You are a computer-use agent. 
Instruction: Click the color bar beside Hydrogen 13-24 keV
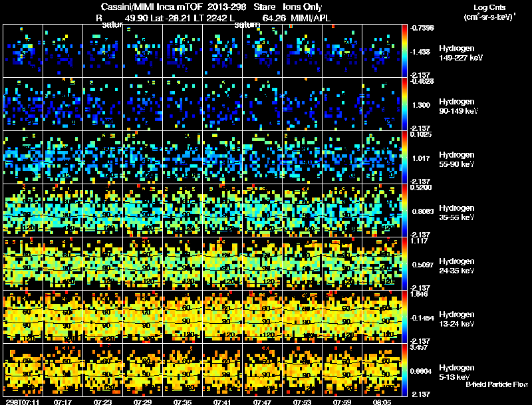(404, 317)
